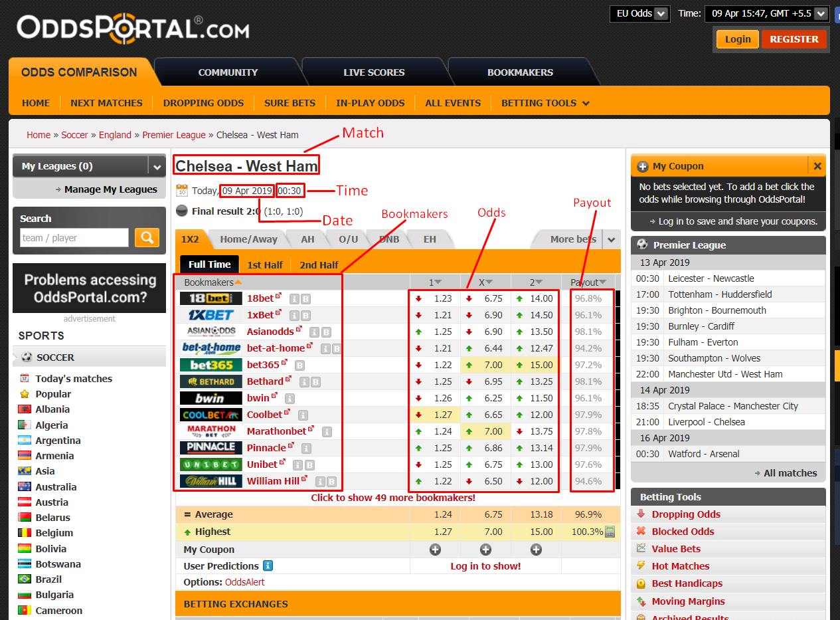Click Manage My Leagues
Screen dimensions: 840x620
(111, 189)
